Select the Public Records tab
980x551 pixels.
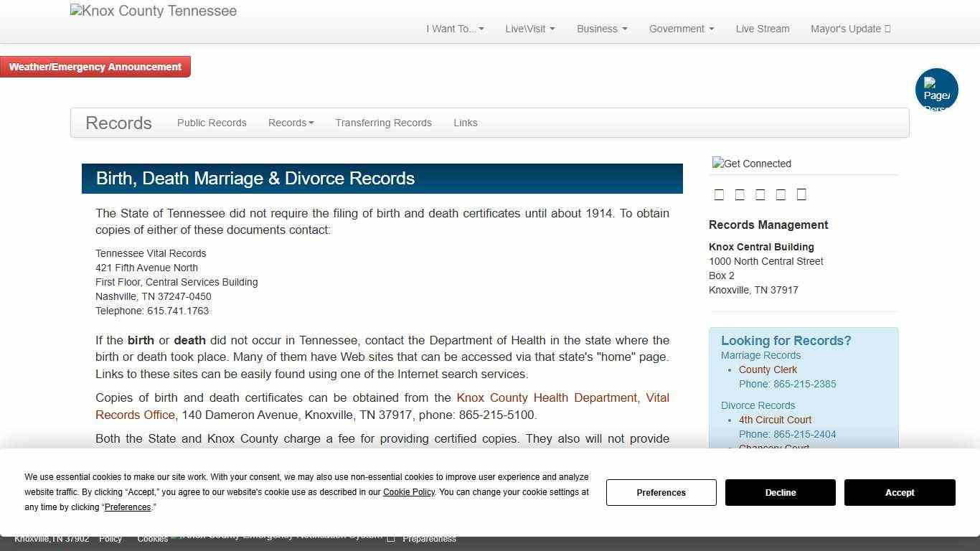(x=212, y=123)
